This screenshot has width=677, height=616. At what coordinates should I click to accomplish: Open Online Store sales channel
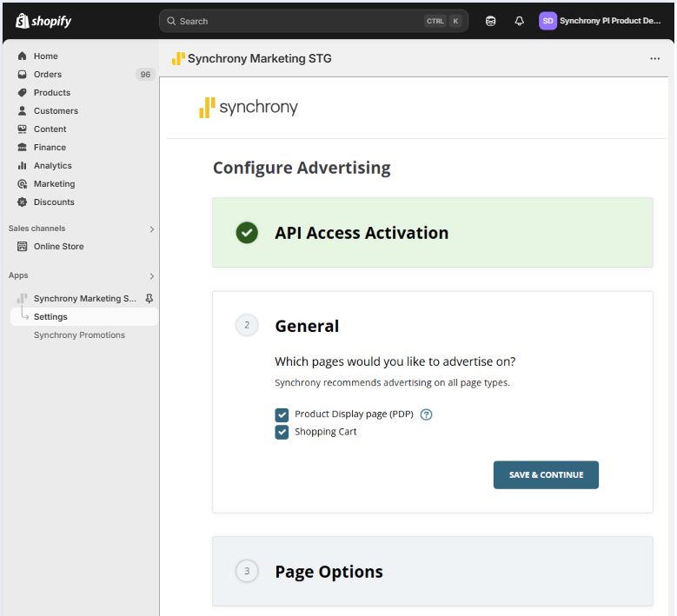coord(58,247)
